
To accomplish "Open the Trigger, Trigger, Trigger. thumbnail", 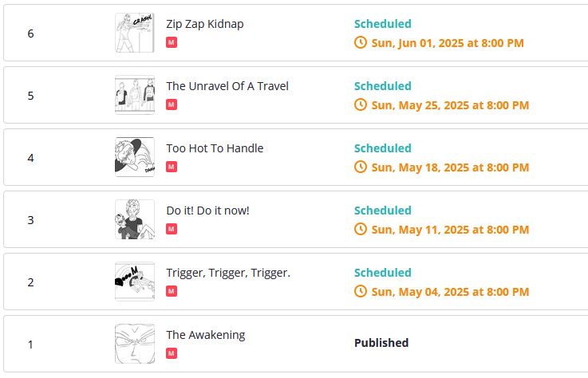I will (x=135, y=282).
